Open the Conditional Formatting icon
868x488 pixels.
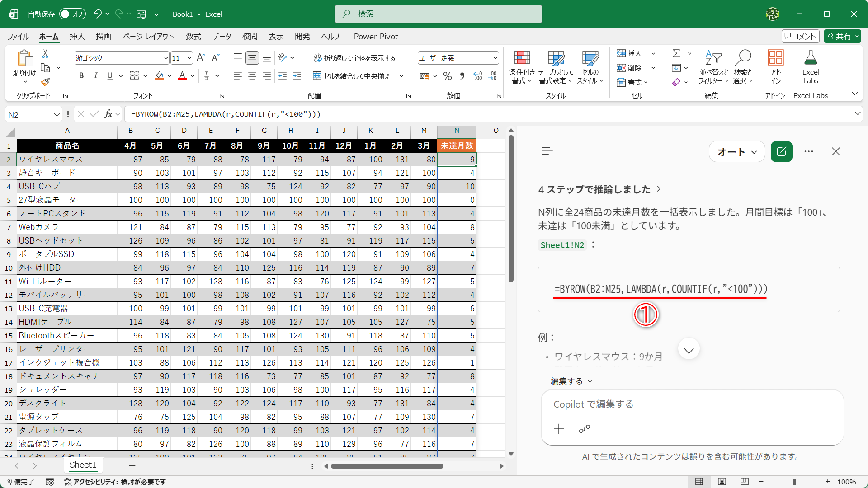coord(522,68)
